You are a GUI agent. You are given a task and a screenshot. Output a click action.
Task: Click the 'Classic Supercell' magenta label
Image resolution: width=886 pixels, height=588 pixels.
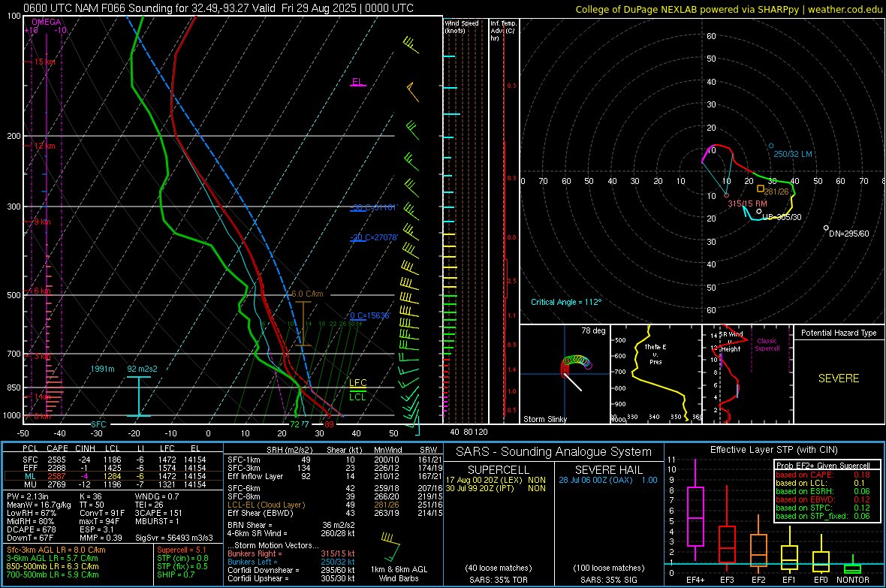[767, 345]
